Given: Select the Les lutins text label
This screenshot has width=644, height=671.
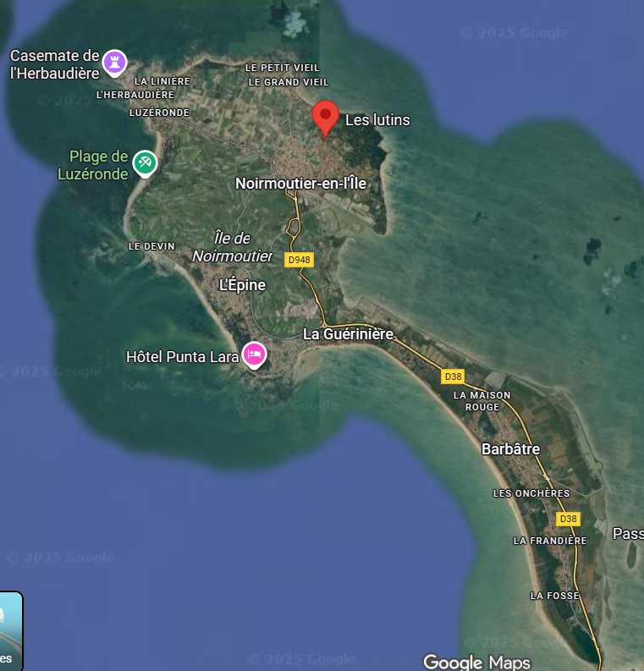Looking at the screenshot, I should point(377,120).
